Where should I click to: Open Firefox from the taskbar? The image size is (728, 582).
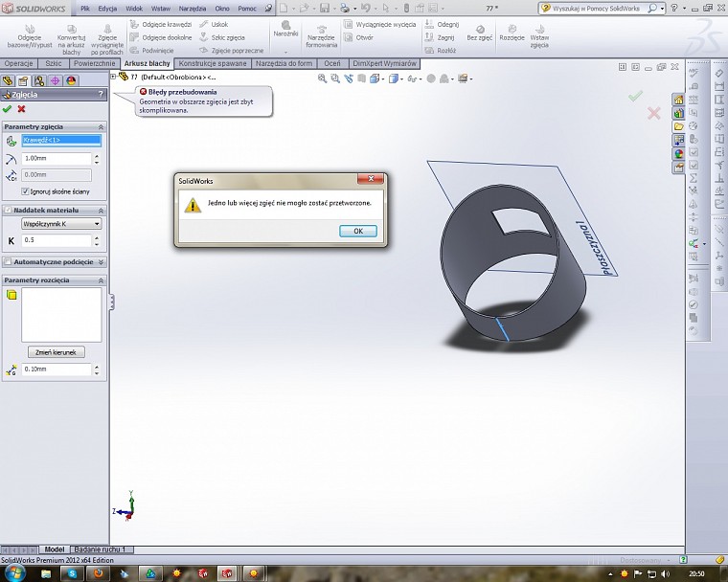(99, 573)
